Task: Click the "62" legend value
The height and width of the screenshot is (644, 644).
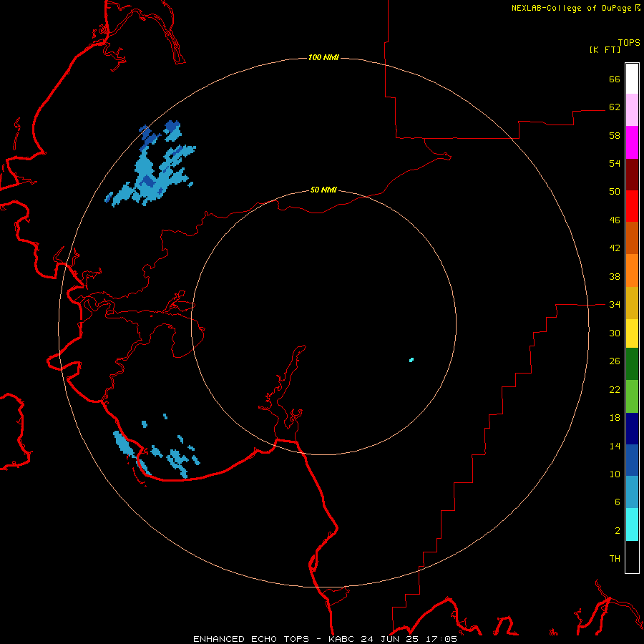Action: click(x=615, y=107)
